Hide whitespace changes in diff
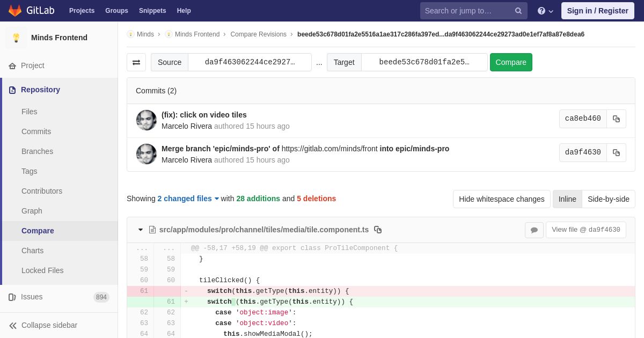Screen dimensions: 644x338 point(501,199)
